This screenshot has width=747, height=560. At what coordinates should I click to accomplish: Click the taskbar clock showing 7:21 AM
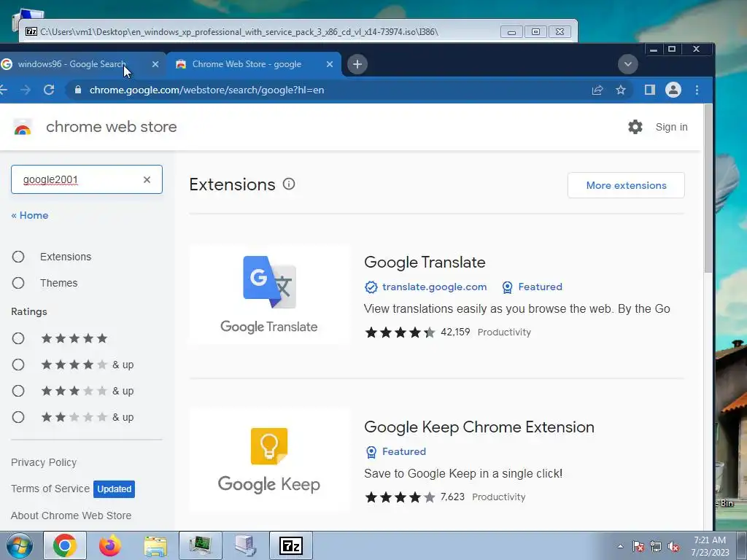(710, 546)
